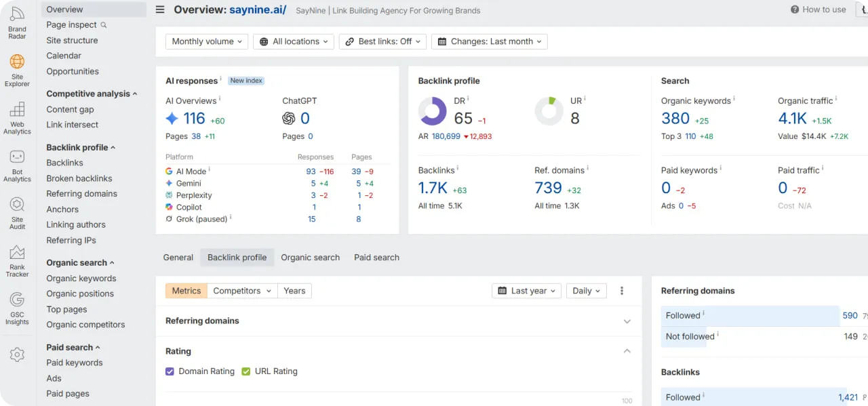868x406 pixels.
Task: Toggle the URL Rating checkbox
Action: click(x=246, y=371)
